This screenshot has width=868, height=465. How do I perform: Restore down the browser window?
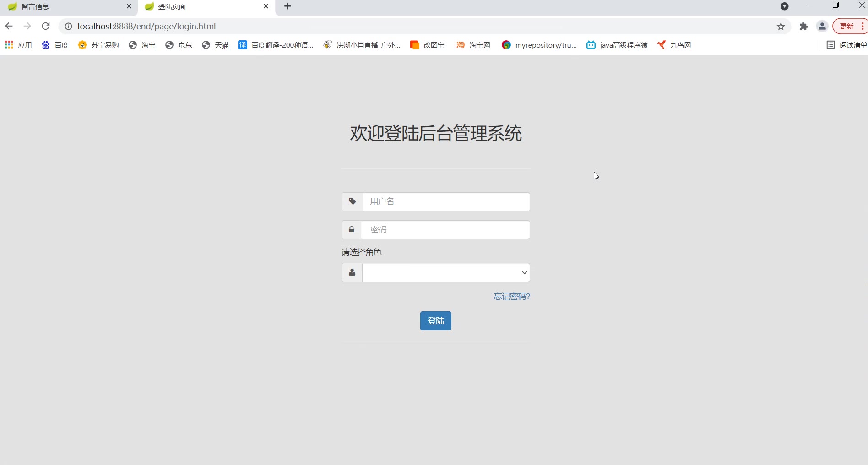835,5
